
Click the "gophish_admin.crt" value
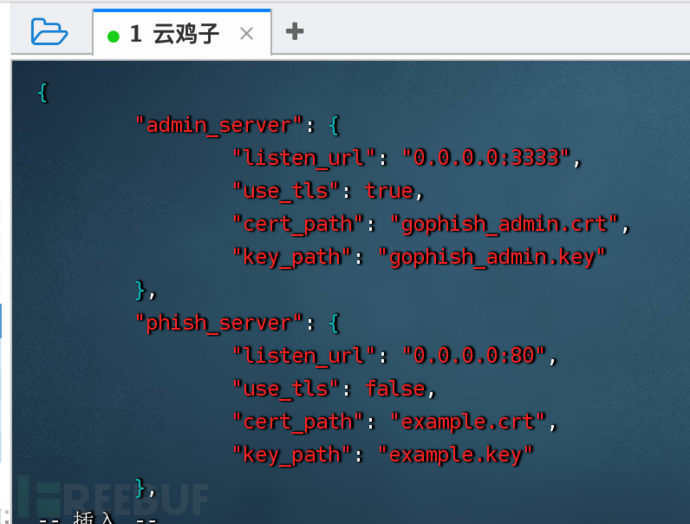pos(504,224)
